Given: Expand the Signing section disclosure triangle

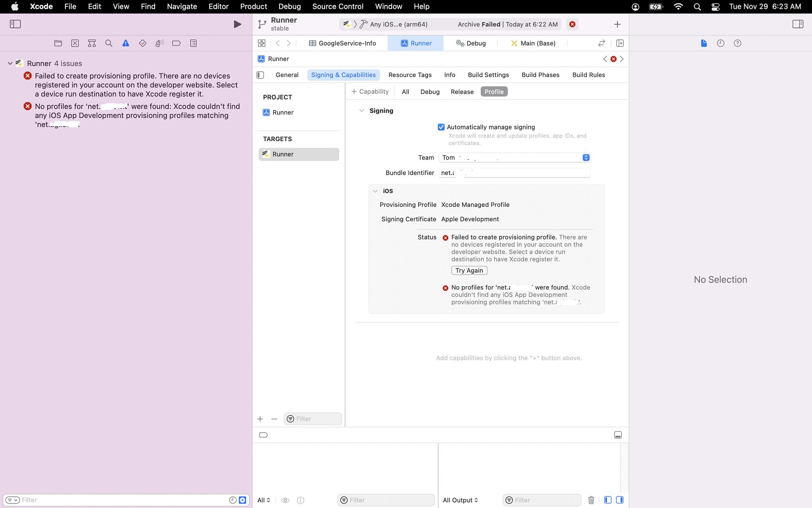Looking at the screenshot, I should (361, 110).
